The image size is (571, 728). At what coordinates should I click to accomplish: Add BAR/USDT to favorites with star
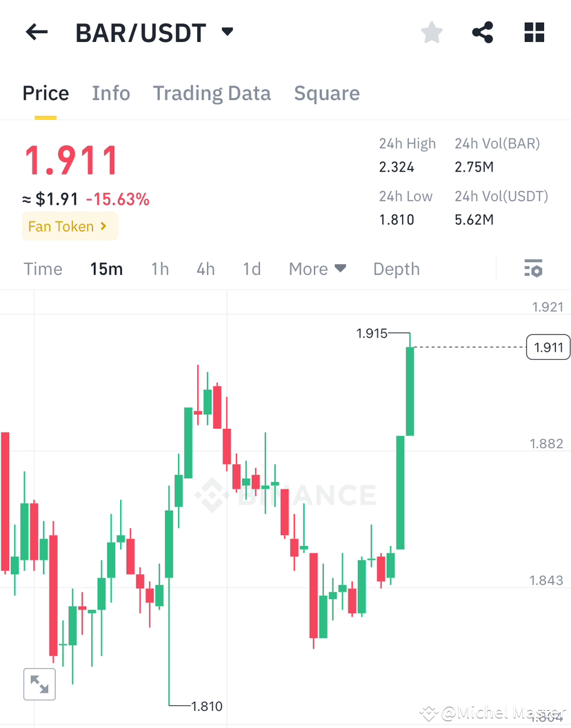coord(432,32)
